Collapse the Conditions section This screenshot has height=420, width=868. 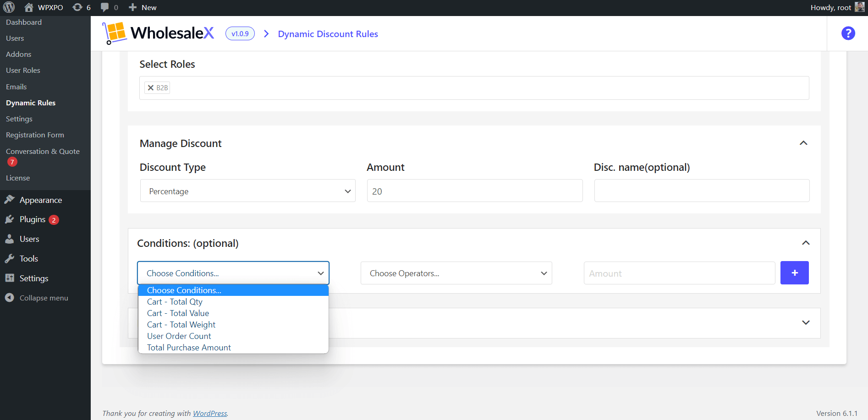point(806,243)
